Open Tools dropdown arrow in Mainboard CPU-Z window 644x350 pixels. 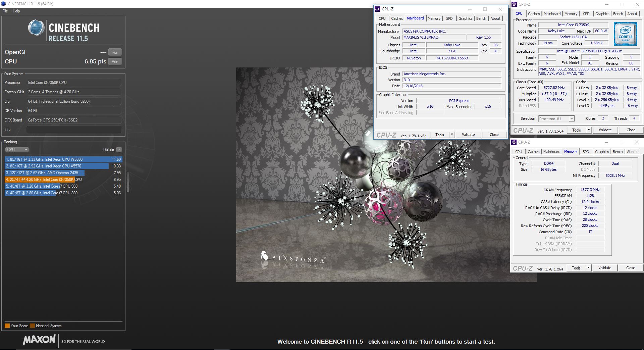452,135
